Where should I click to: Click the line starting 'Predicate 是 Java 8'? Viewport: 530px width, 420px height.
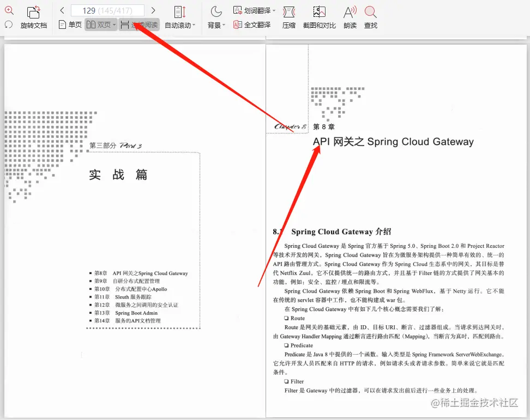point(394,355)
